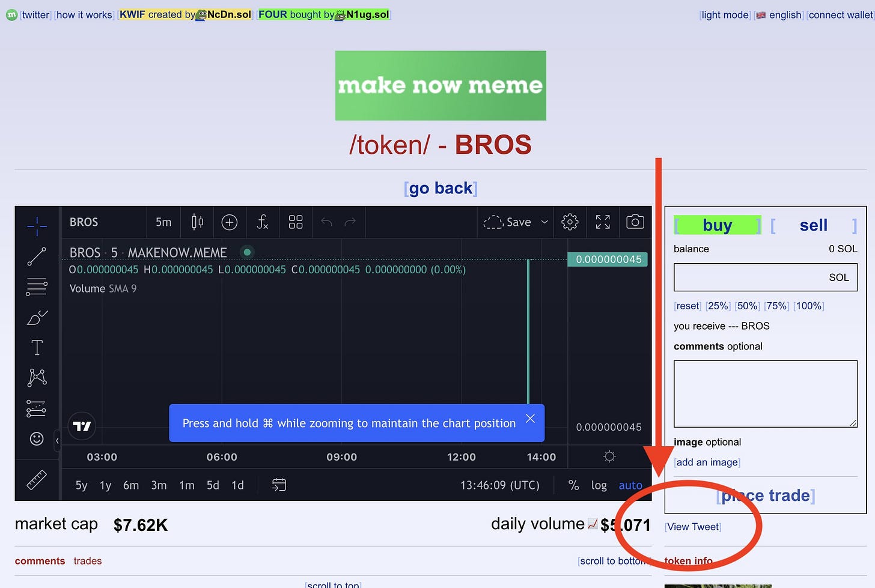Open the Fibonacci tools icon
The image size is (875, 588).
click(37, 286)
